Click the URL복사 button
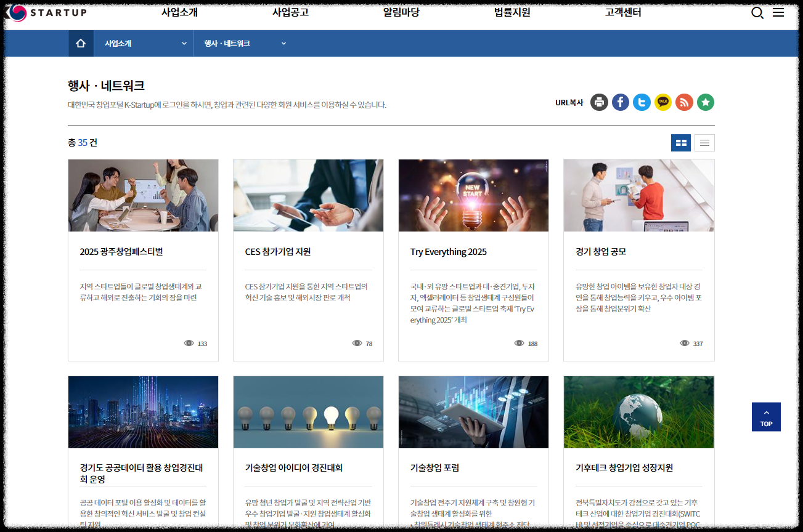 pos(568,103)
